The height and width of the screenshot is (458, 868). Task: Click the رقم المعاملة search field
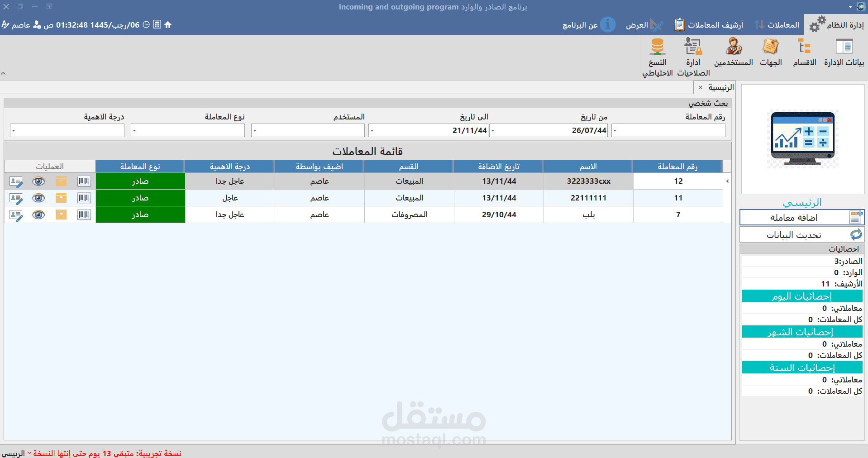point(668,130)
